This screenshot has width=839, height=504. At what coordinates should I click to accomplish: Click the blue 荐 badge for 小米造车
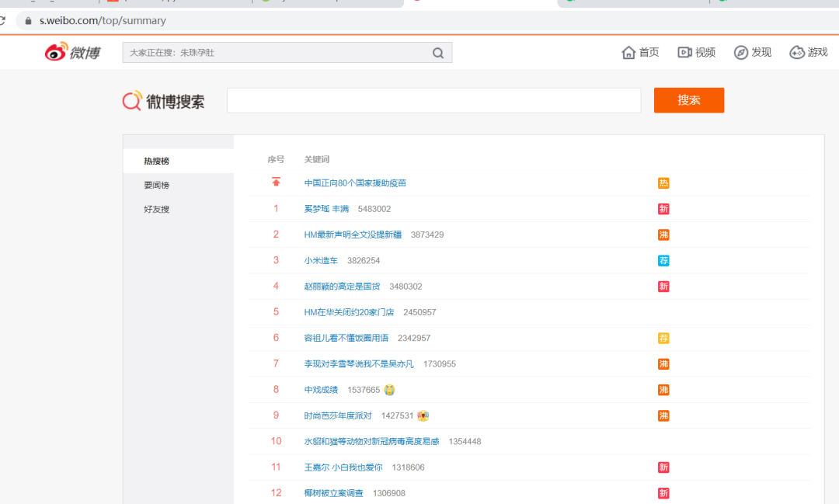pyautogui.click(x=663, y=261)
